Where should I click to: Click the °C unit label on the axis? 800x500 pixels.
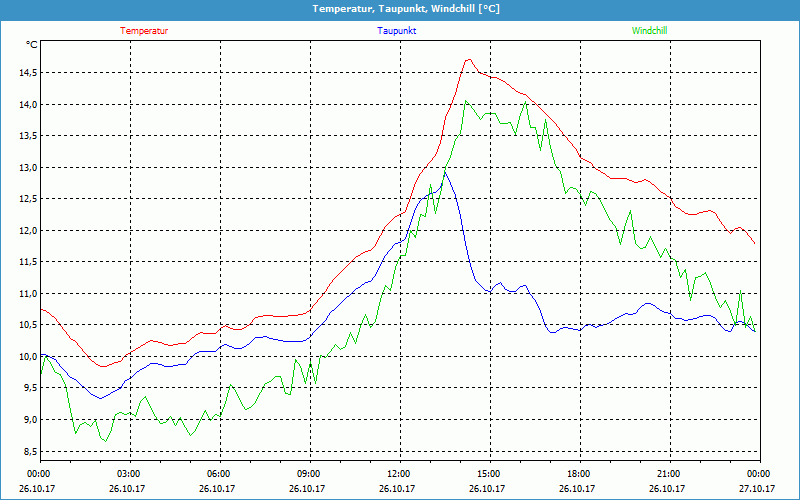[32, 45]
